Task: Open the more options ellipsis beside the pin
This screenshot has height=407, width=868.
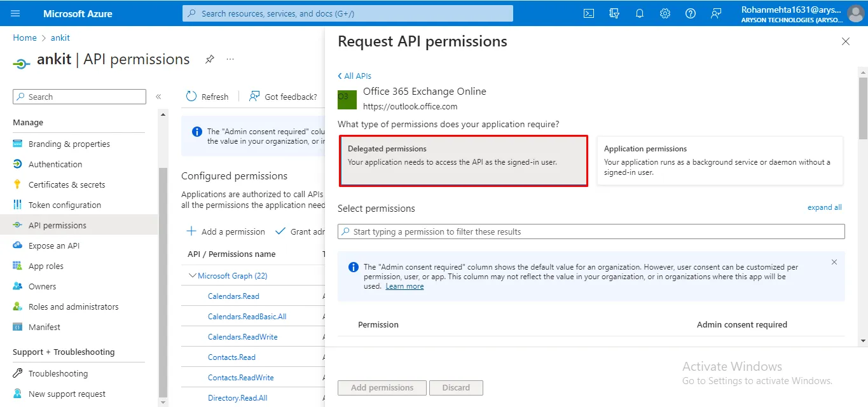Action: point(230,59)
